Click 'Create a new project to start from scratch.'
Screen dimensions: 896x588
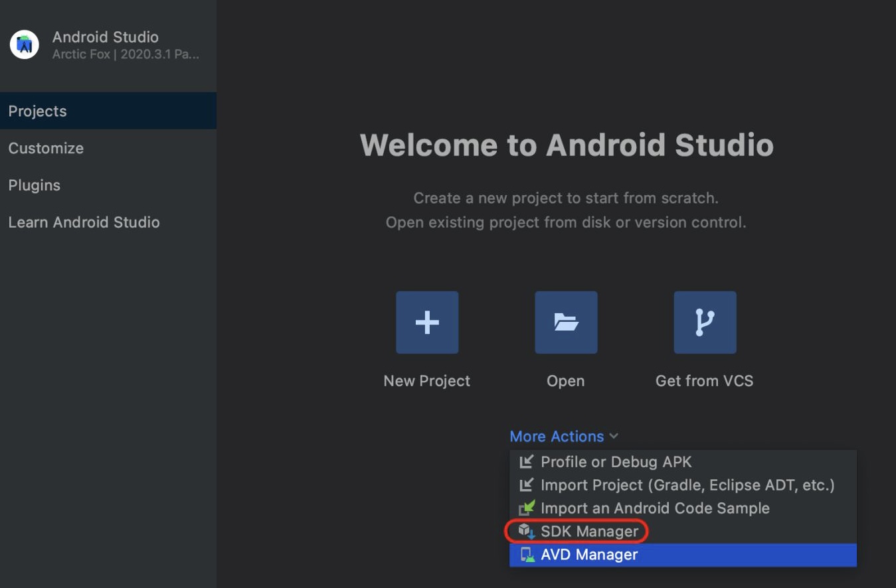pos(566,198)
